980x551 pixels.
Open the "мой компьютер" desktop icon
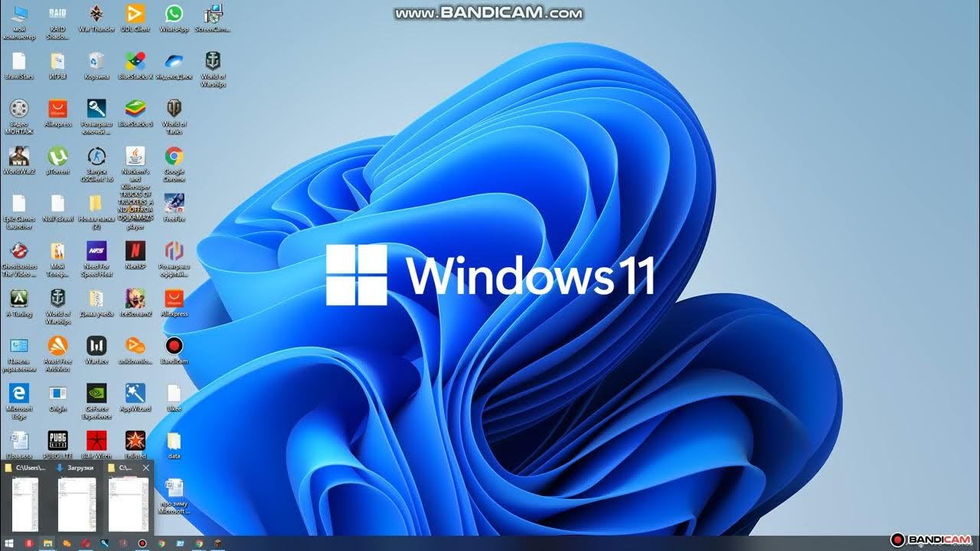19,21
